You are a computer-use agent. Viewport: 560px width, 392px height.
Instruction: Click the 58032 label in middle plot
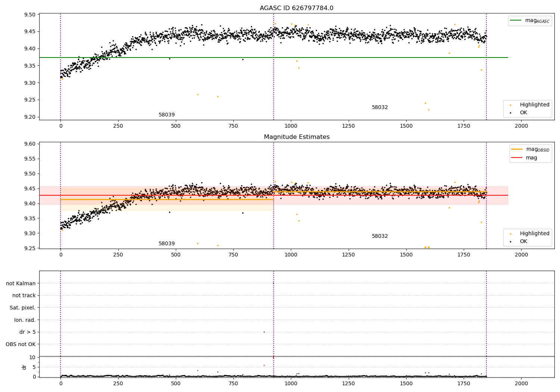coord(380,236)
